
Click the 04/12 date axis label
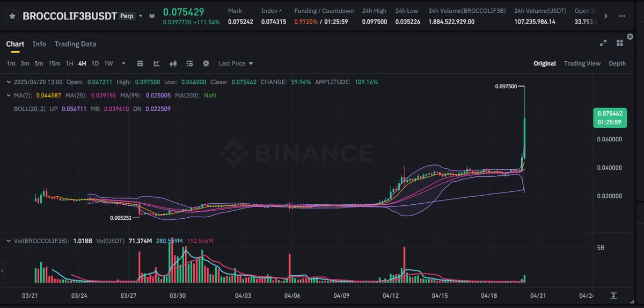(x=391, y=296)
